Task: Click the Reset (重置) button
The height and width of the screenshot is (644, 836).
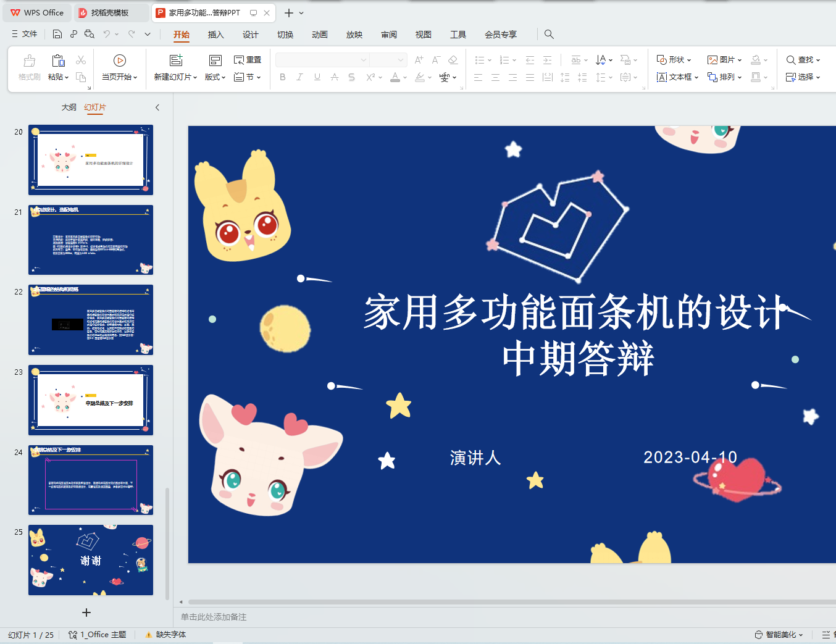Action: point(248,60)
